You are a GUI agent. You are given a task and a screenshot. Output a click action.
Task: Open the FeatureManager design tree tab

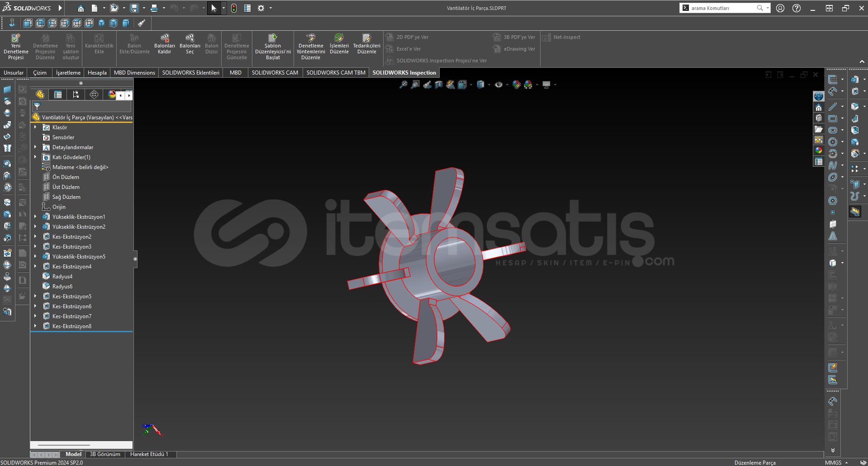coord(40,94)
